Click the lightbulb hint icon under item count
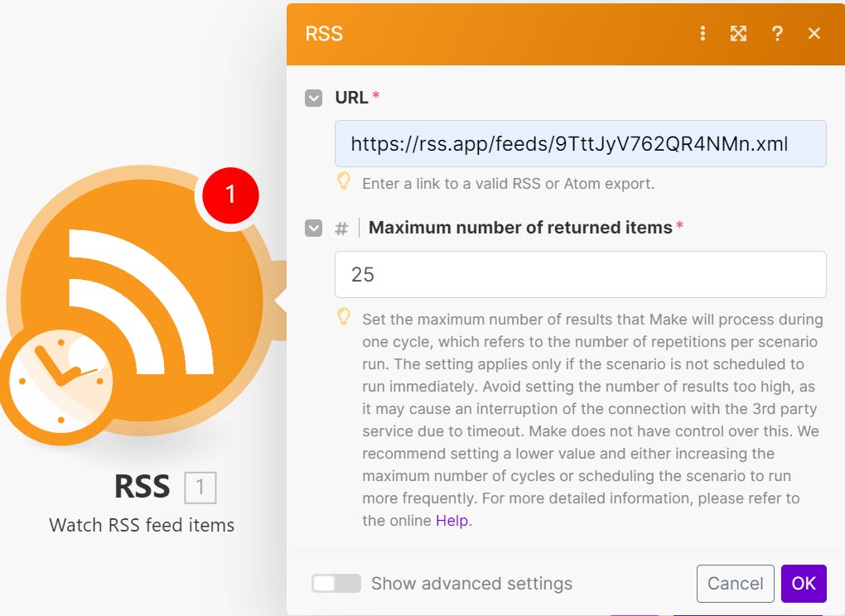Screen dimensions: 845x616 point(344,317)
